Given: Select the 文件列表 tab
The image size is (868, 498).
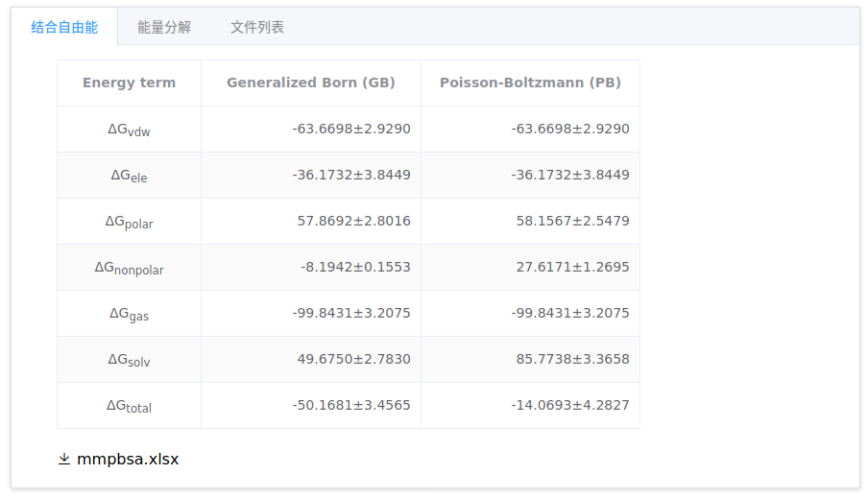Looking at the screenshot, I should [x=257, y=27].
